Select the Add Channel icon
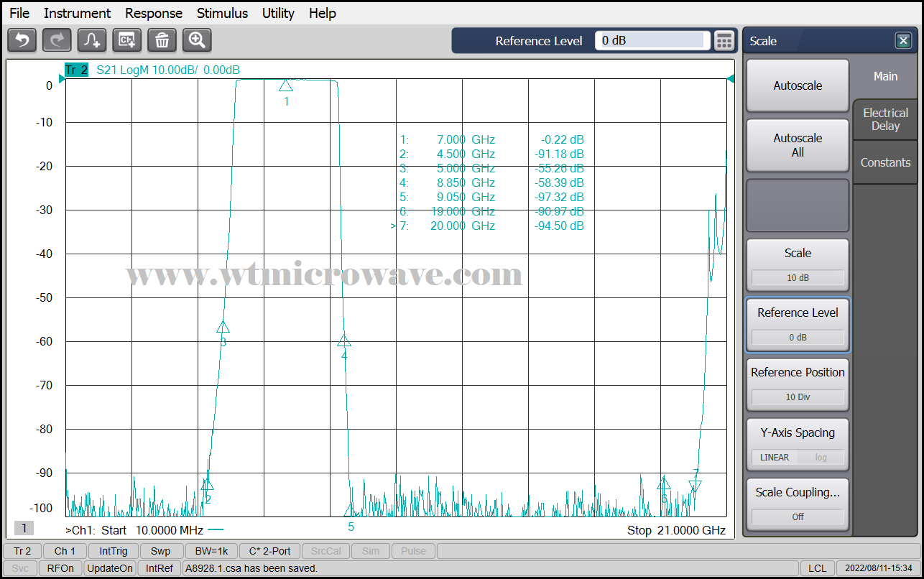This screenshot has width=924, height=579. click(x=127, y=40)
